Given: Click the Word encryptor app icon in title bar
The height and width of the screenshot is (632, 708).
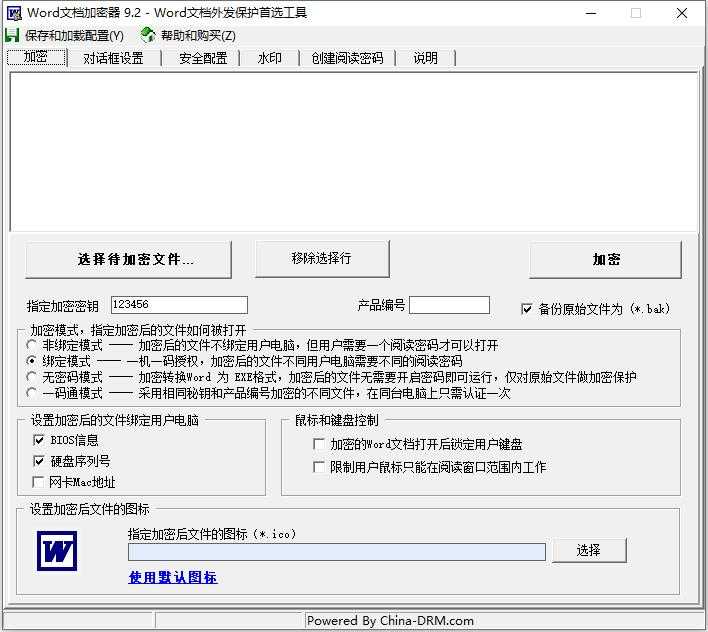Looking at the screenshot, I should click(x=14, y=13).
